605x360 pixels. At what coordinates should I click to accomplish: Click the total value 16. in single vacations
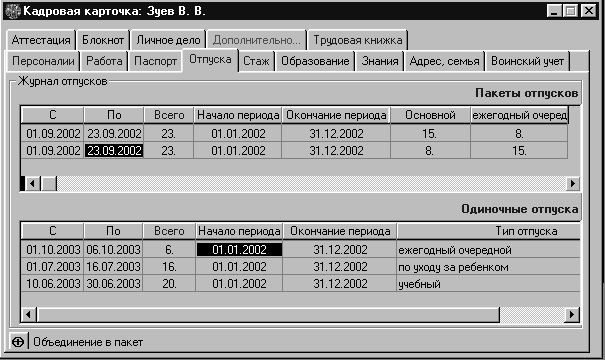click(169, 267)
